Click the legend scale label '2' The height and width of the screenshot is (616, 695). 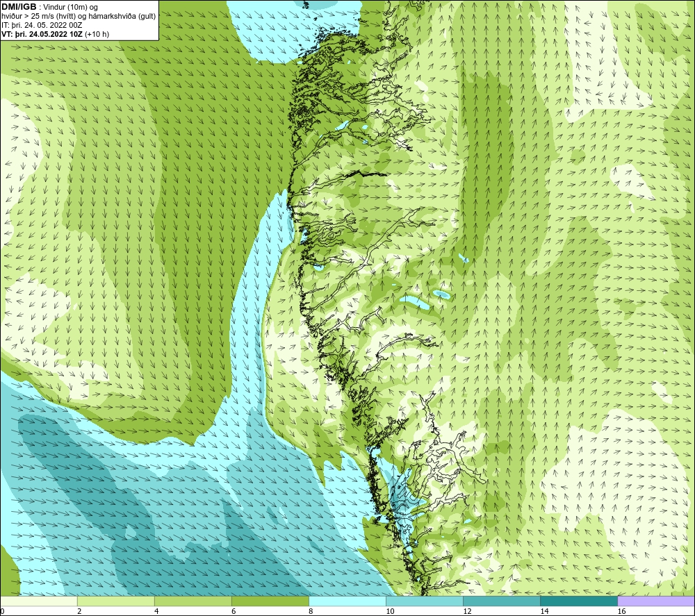[79, 611]
